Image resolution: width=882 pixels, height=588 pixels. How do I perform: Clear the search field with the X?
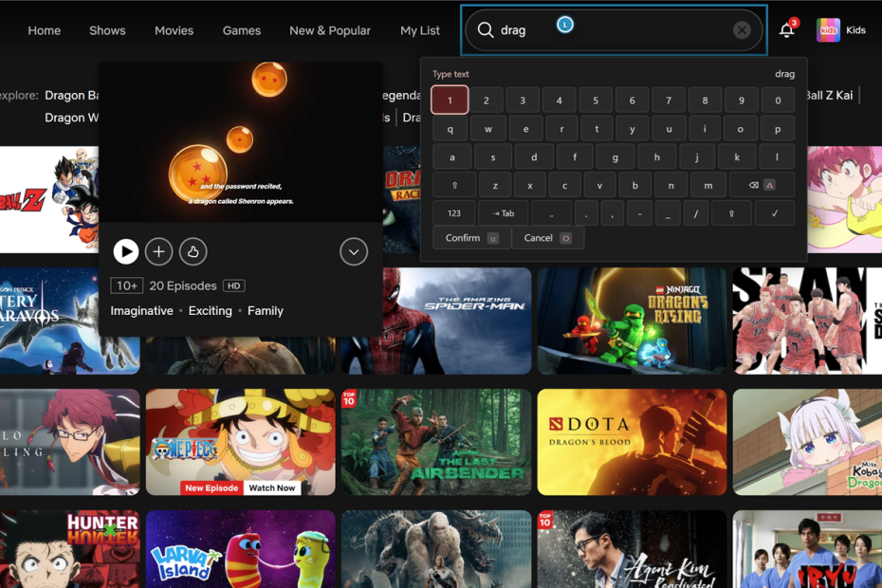pyautogui.click(x=742, y=29)
